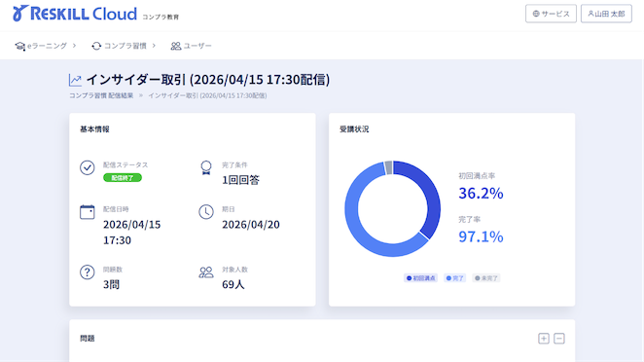Click the question mark 問題数 icon
644x362 pixels.
point(88,272)
